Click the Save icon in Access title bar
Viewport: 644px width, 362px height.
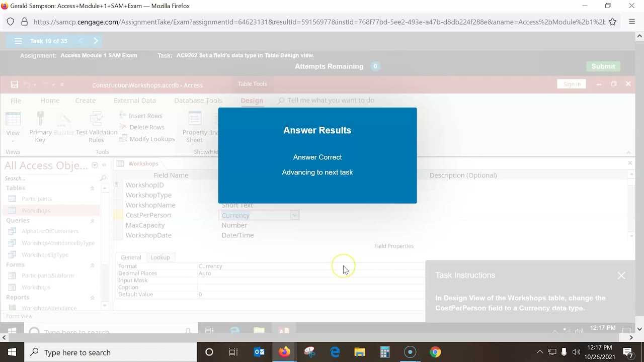[x=15, y=84]
